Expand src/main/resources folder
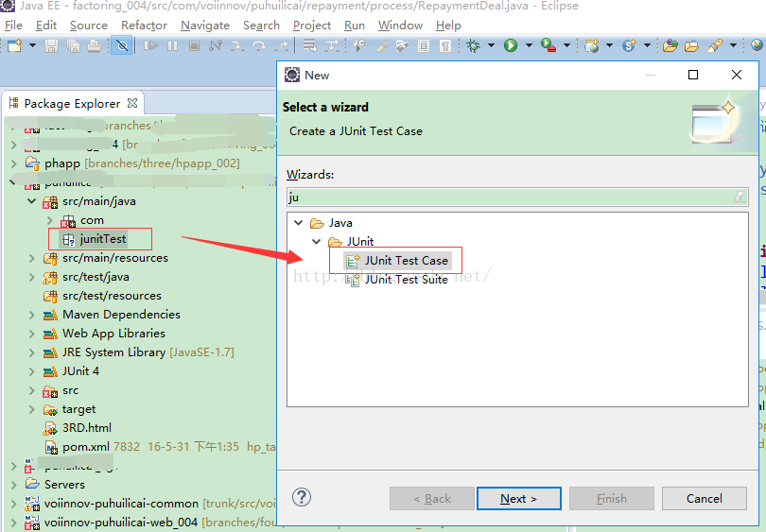Viewport: 766px width, 532px height. click(x=32, y=258)
